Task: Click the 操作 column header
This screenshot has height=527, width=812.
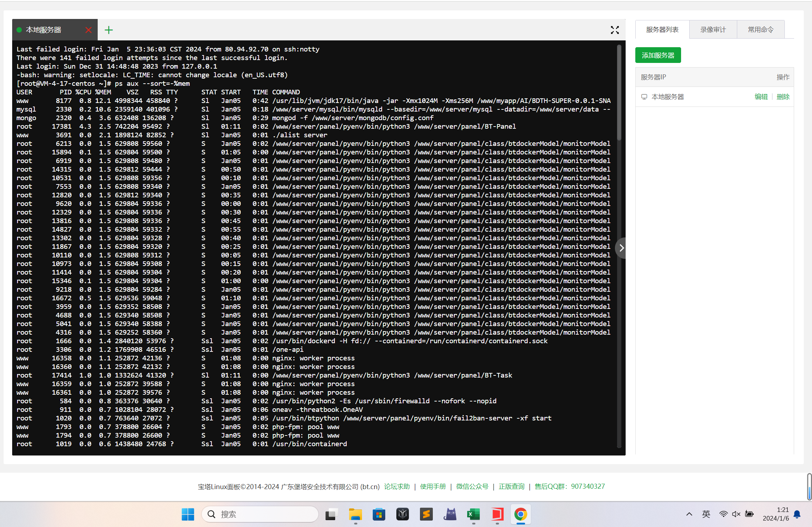Action: coord(783,77)
